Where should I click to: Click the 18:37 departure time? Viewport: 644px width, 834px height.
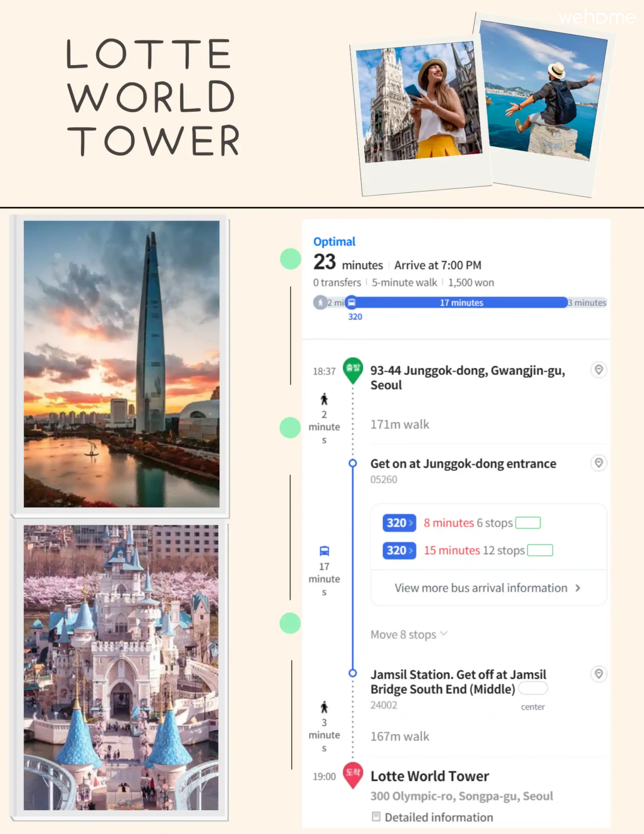pyautogui.click(x=324, y=372)
